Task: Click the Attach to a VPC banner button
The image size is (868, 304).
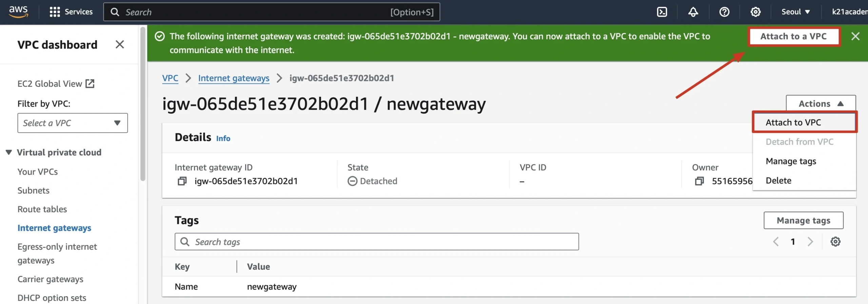Action: 793,36
